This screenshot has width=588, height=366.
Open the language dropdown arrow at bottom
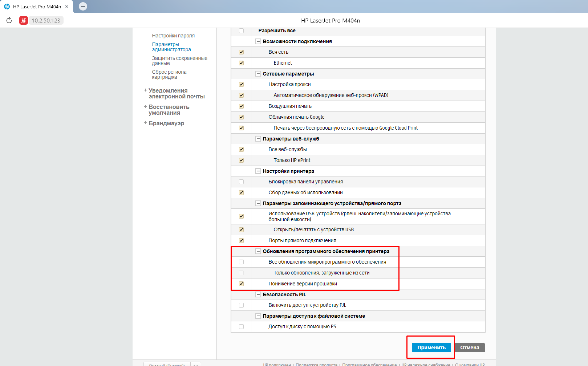tap(196, 364)
